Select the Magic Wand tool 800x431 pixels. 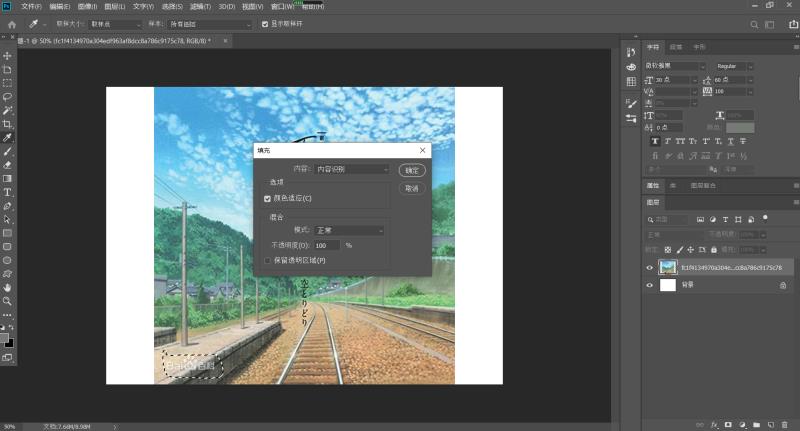[7, 111]
